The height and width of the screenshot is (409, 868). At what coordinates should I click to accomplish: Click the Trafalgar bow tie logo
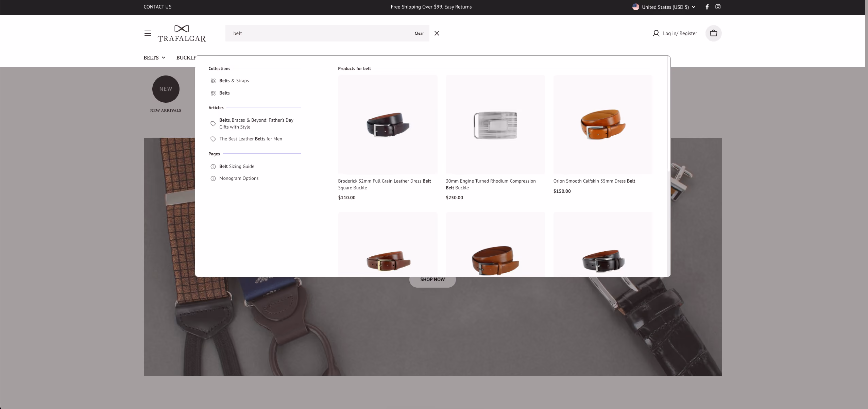pos(182,33)
